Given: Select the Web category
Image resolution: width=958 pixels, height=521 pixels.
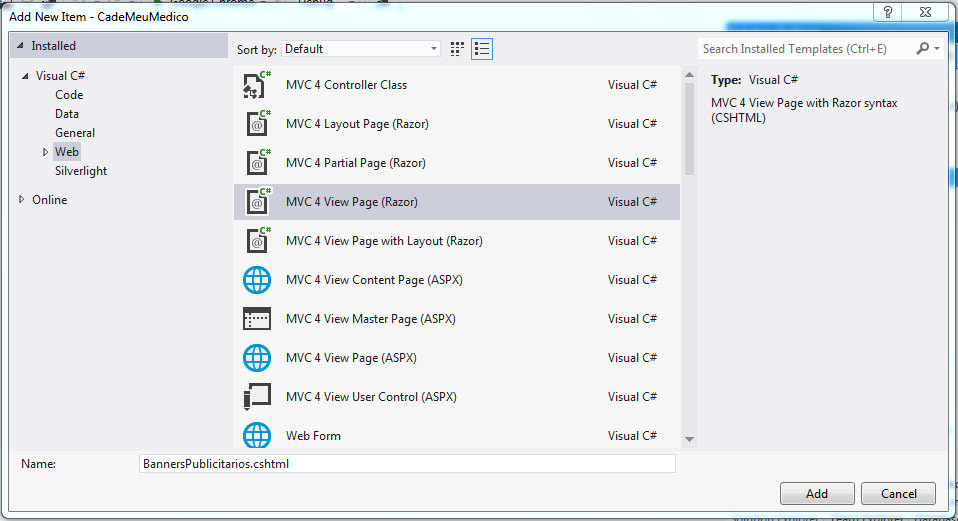Looking at the screenshot, I should (67, 151).
